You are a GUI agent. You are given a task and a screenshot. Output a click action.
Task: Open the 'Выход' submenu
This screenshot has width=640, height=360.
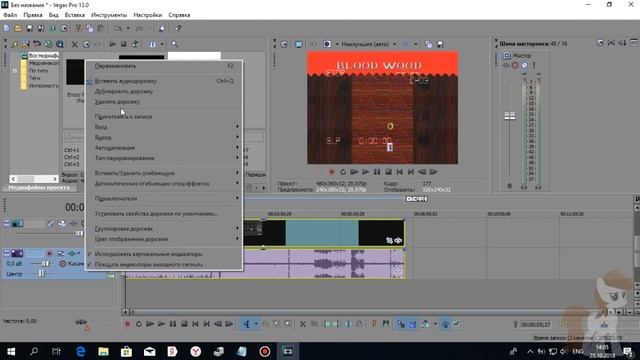(165, 138)
